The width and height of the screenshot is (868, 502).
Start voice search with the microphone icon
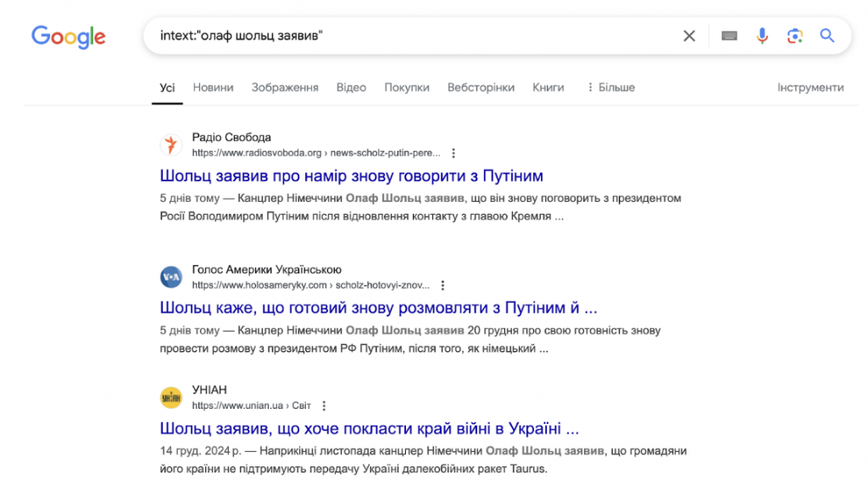[x=762, y=36]
